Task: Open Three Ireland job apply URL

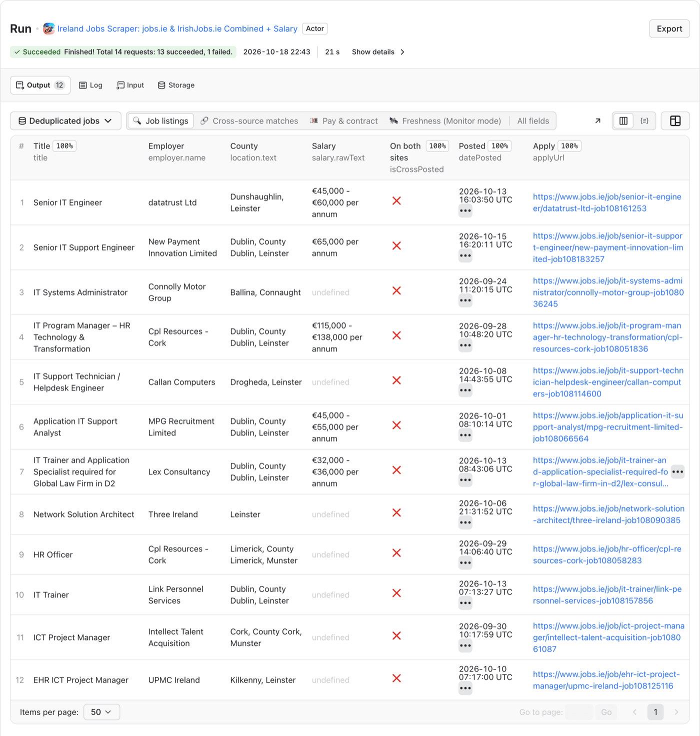Action: coord(608,514)
